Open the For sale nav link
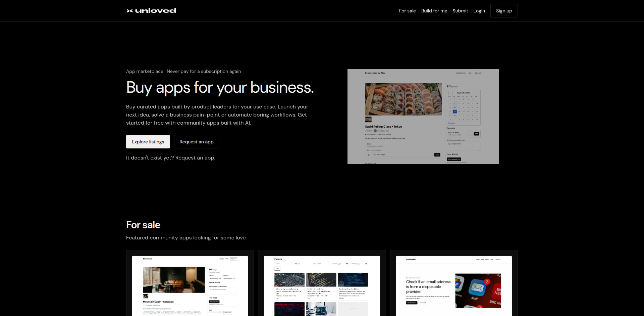Viewport: 644px width, 316px height. point(407,11)
